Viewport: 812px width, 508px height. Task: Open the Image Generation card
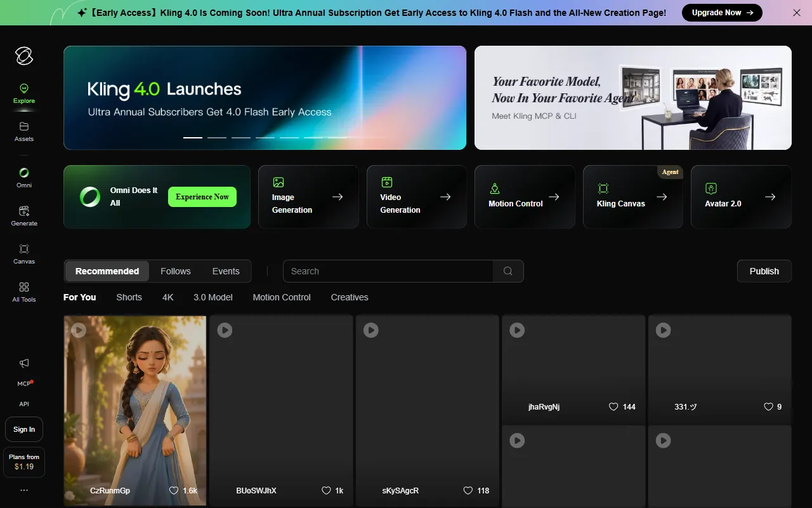(x=308, y=197)
